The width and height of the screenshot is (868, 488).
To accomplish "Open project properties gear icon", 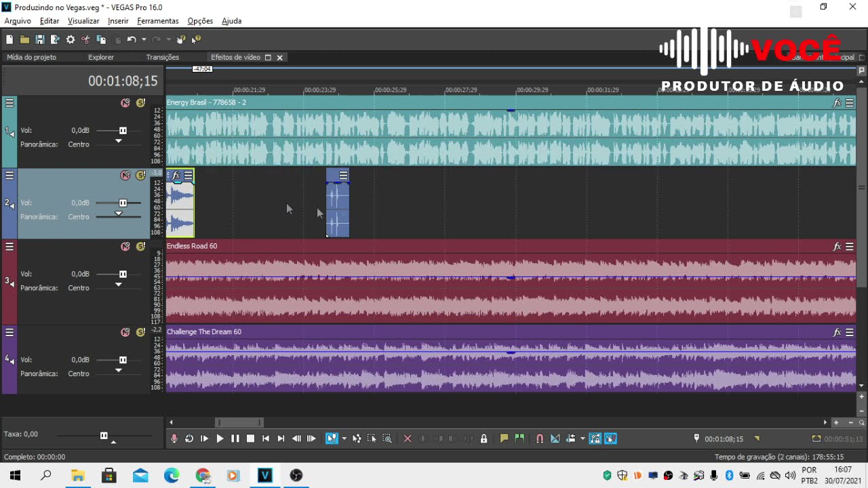I will coord(71,39).
